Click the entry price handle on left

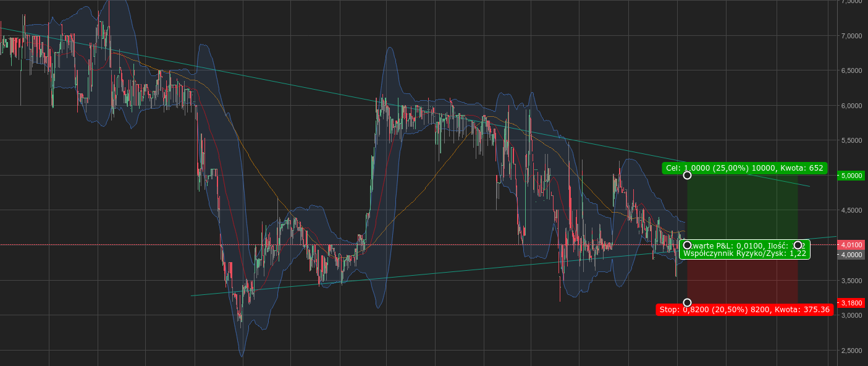click(687, 245)
